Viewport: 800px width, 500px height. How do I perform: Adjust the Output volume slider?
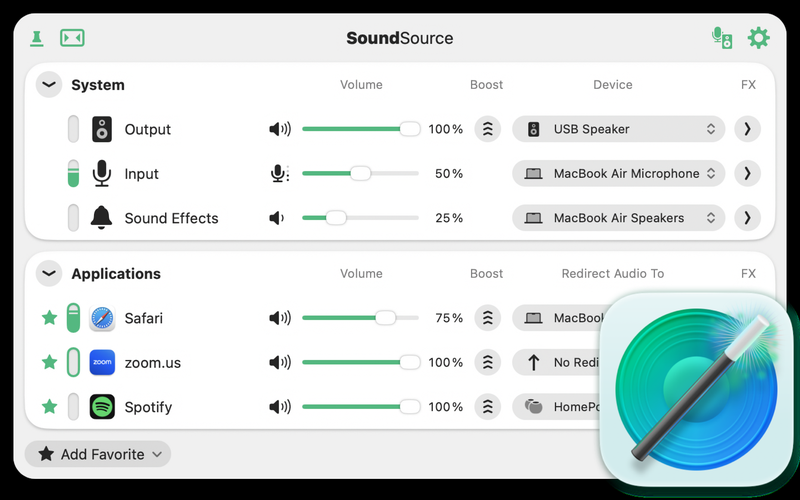coord(361,129)
